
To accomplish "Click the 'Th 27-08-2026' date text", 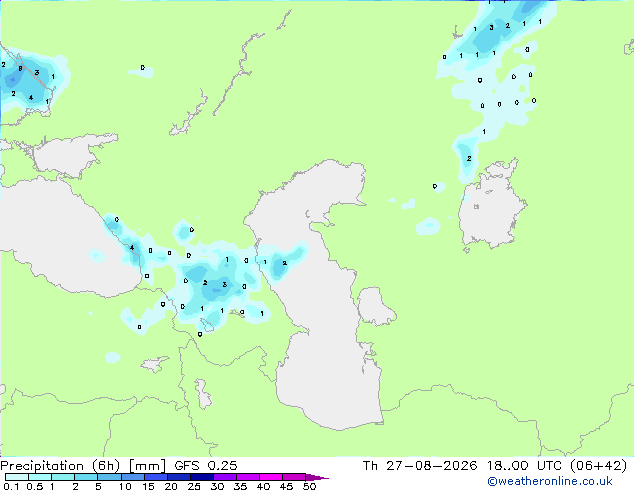I will (x=420, y=466).
